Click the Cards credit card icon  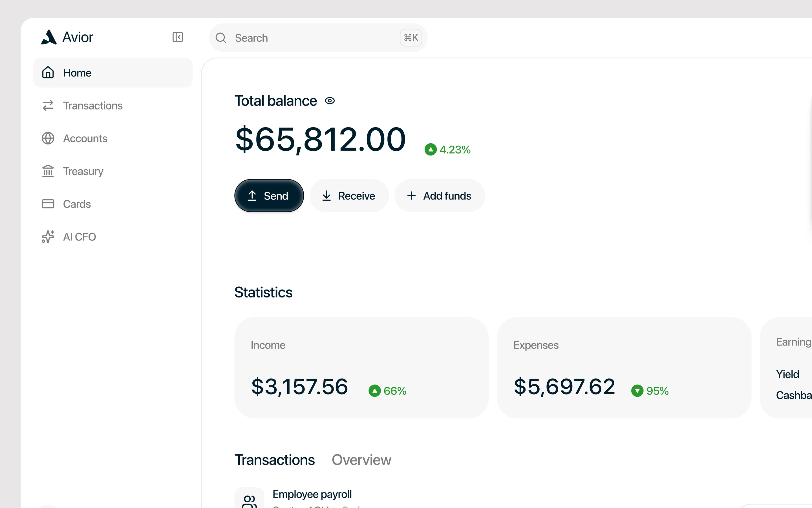click(x=48, y=204)
